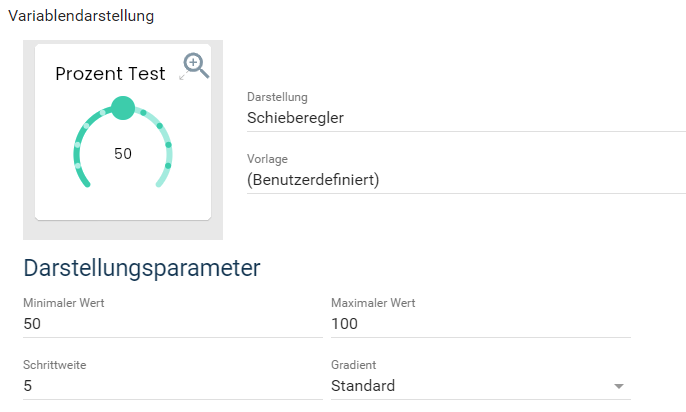This screenshot has width=686, height=412.
Task: Click the Standard value in the Gradient field
Action: (x=363, y=386)
